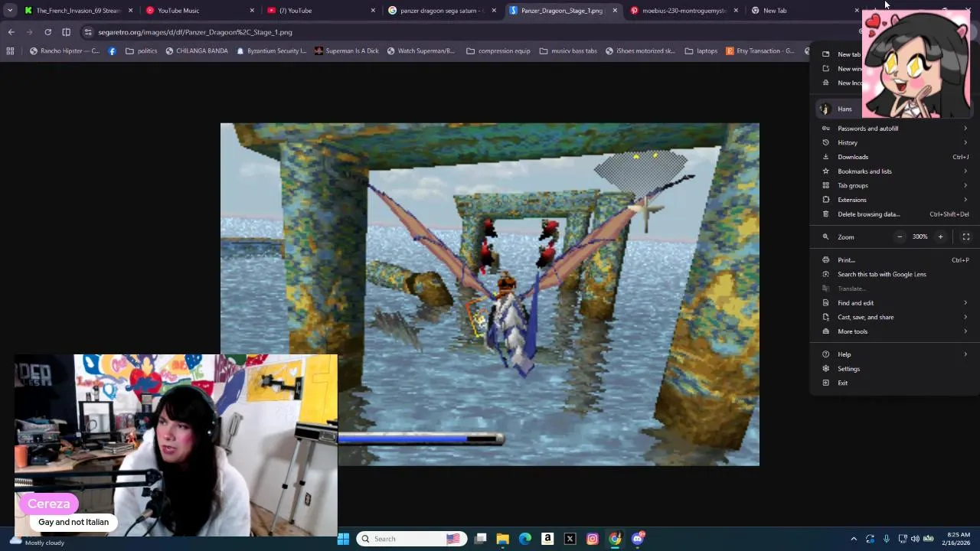Toggle full screen icon next to zoom
Image resolution: width=980 pixels, height=551 pixels.
pos(965,236)
